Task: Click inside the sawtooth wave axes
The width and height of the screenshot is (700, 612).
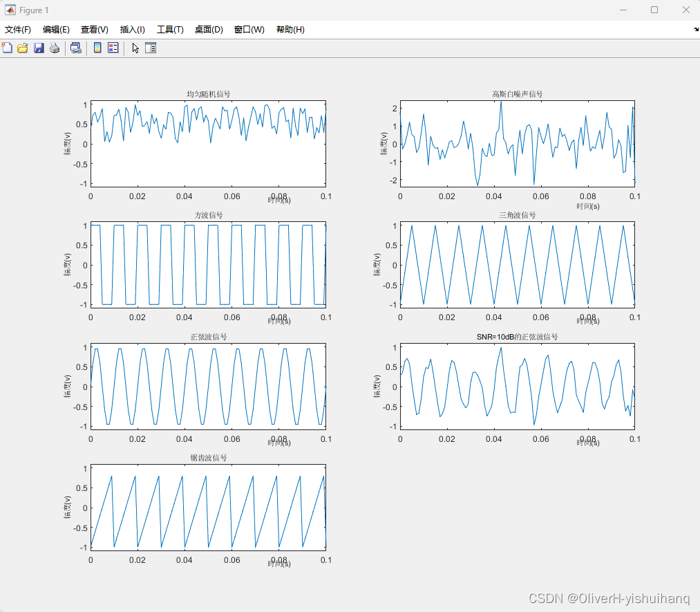Action: 208,508
